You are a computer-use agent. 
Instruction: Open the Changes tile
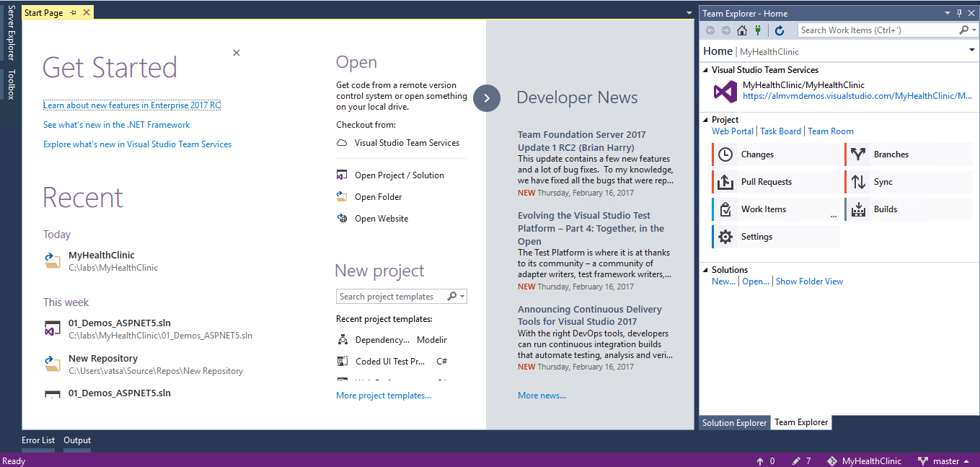[775, 154]
